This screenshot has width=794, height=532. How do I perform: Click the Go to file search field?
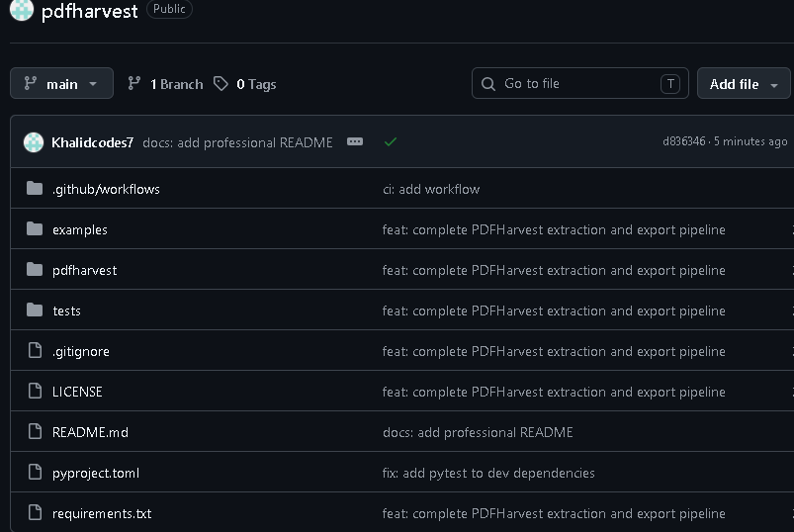pos(579,83)
